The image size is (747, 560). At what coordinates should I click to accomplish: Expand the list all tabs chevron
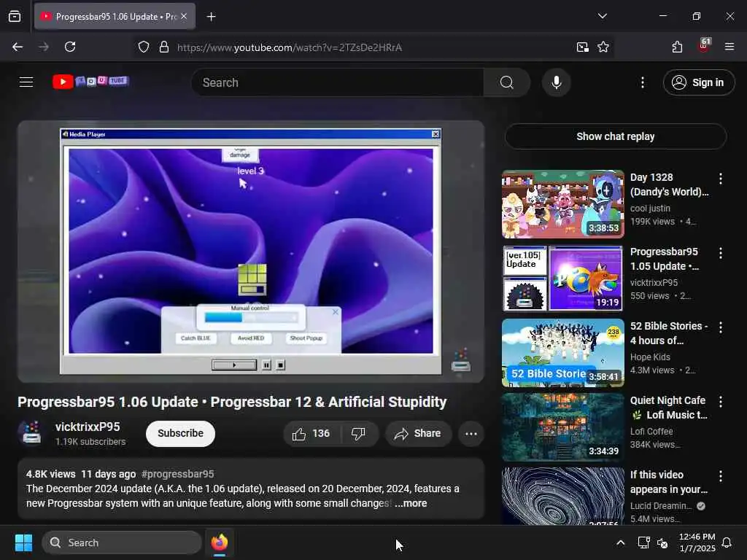pos(602,16)
